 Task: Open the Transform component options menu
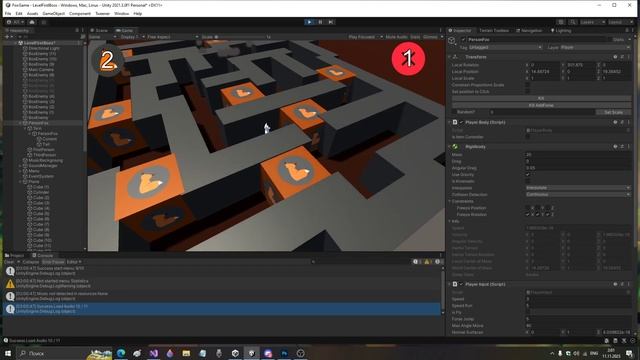pos(629,57)
